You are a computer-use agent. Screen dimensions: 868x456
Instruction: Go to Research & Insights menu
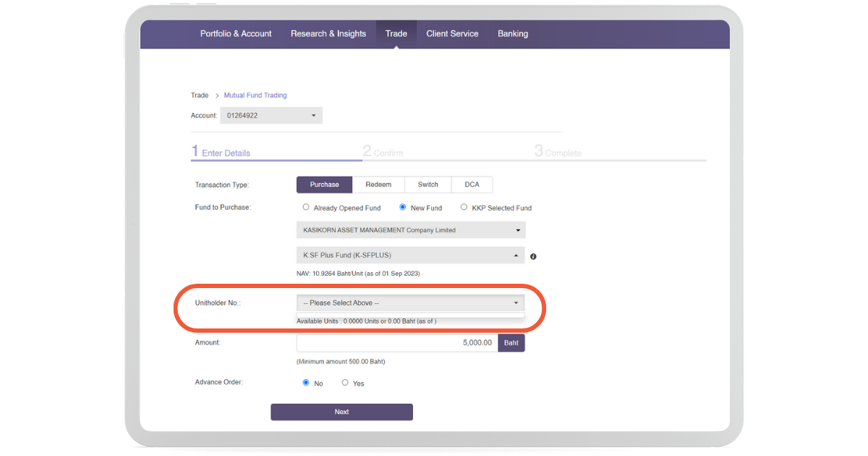pos(328,34)
